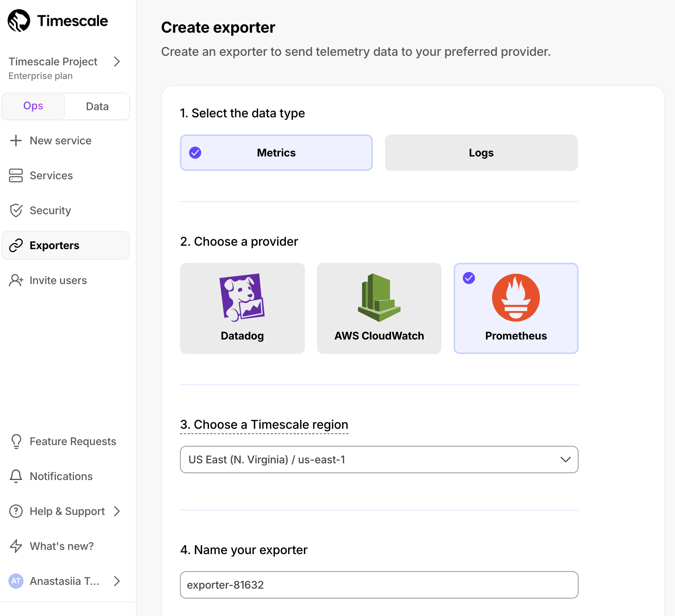Screen dimensions: 675x616
Task: Click the Notifications bell icon
Action: [x=16, y=476]
